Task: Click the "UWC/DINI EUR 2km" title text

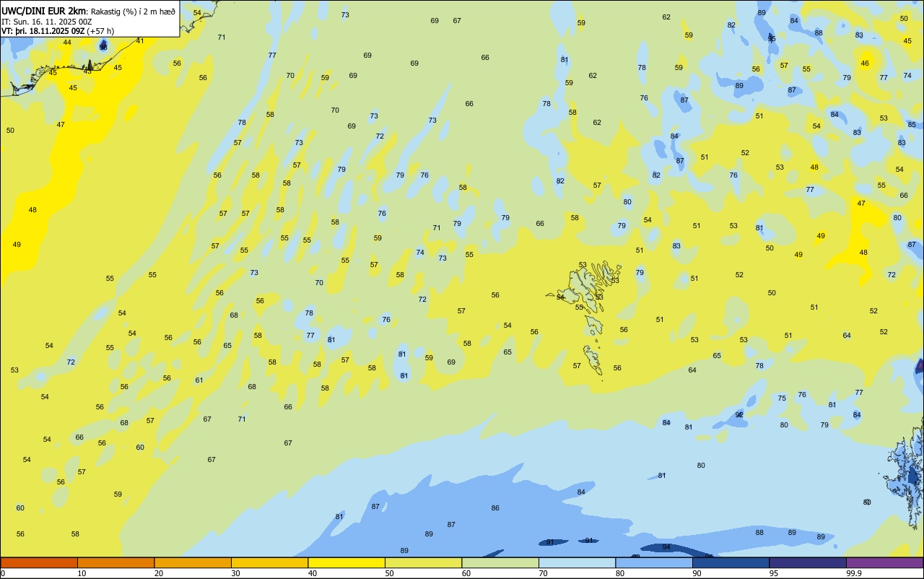Action: pyautogui.click(x=44, y=11)
